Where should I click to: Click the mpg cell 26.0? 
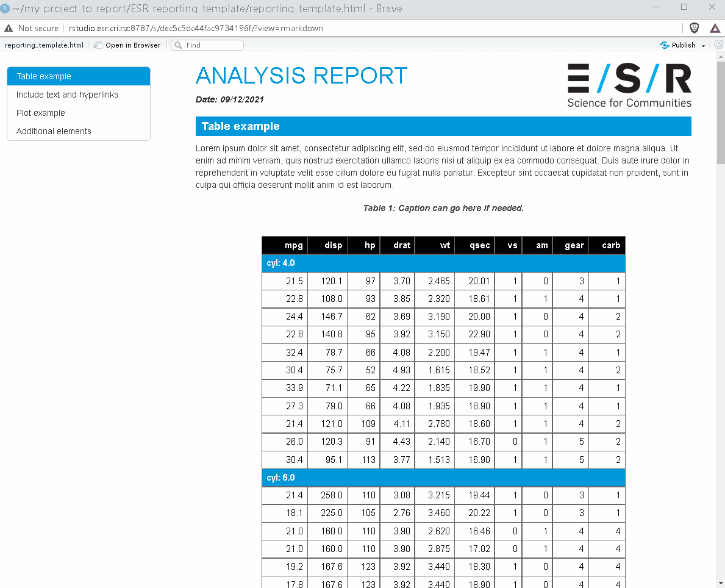[x=284, y=442]
